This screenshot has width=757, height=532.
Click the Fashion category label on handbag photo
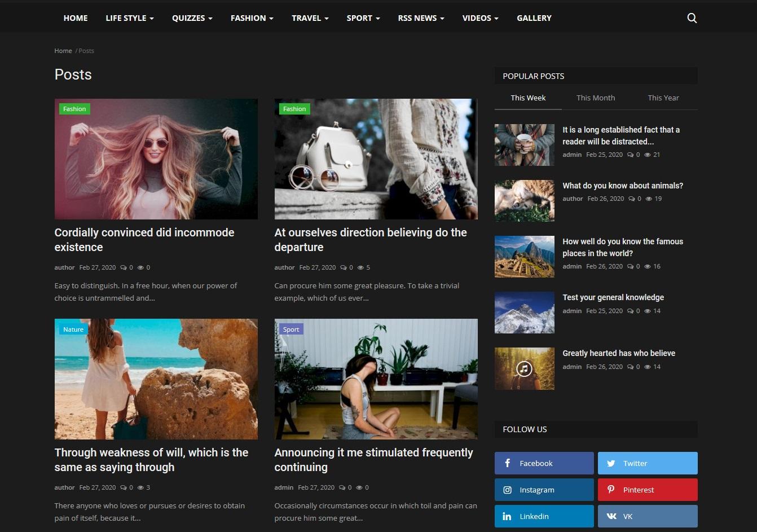coord(294,109)
